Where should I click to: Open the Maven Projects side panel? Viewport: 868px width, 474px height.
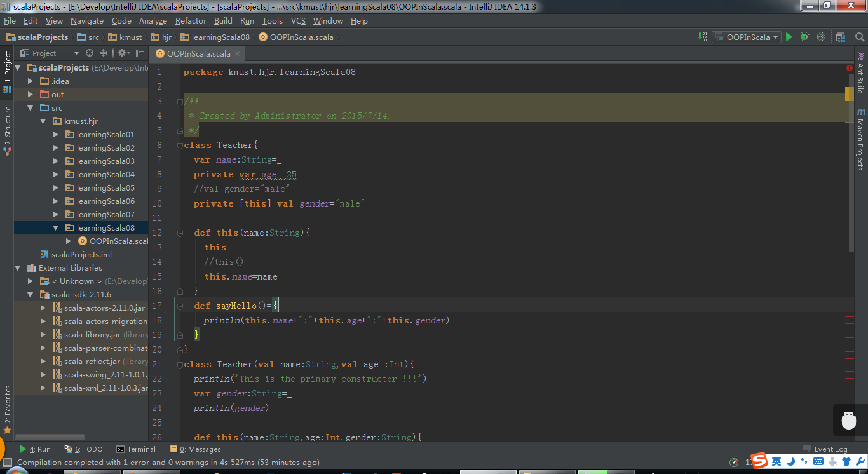pos(861,139)
